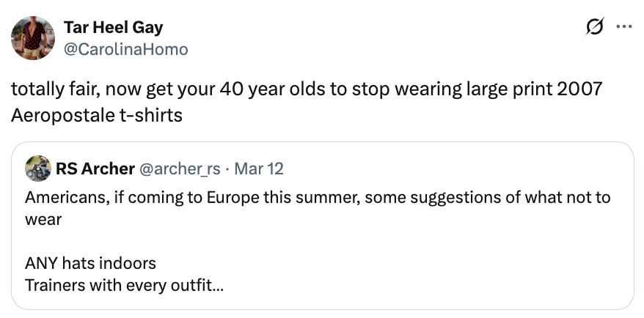Click the "Aeropostale t-shirts" text line
This screenshot has height=318, width=644.
click(x=96, y=115)
